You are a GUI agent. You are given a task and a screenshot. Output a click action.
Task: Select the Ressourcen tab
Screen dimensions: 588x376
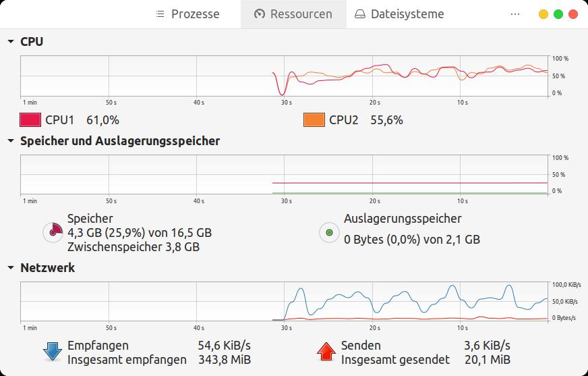tap(293, 14)
